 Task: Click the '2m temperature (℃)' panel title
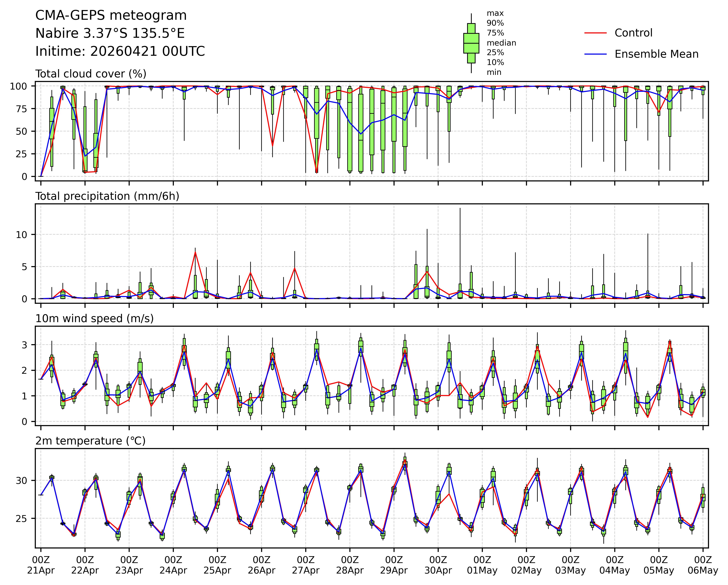(x=91, y=441)
